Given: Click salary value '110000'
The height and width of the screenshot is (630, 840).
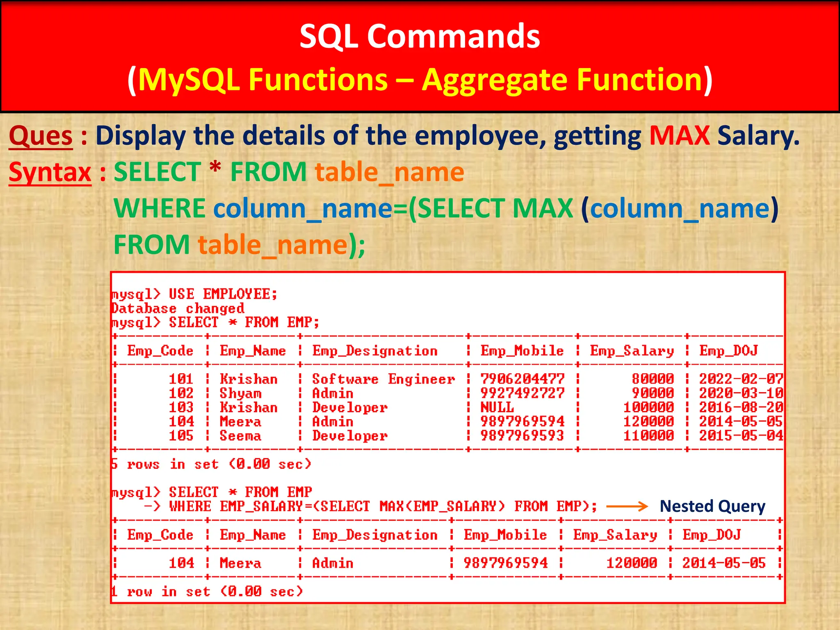Looking at the screenshot, I should pos(649,435).
